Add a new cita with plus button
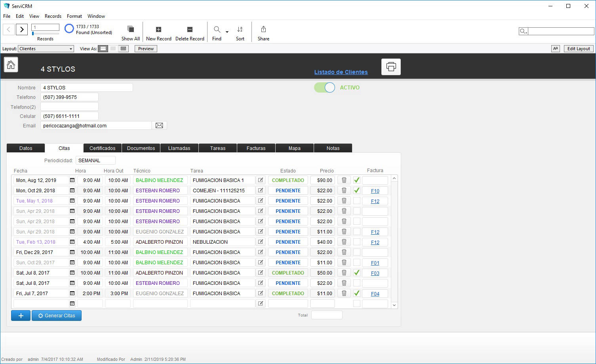The width and height of the screenshot is (596, 364). (x=21, y=315)
